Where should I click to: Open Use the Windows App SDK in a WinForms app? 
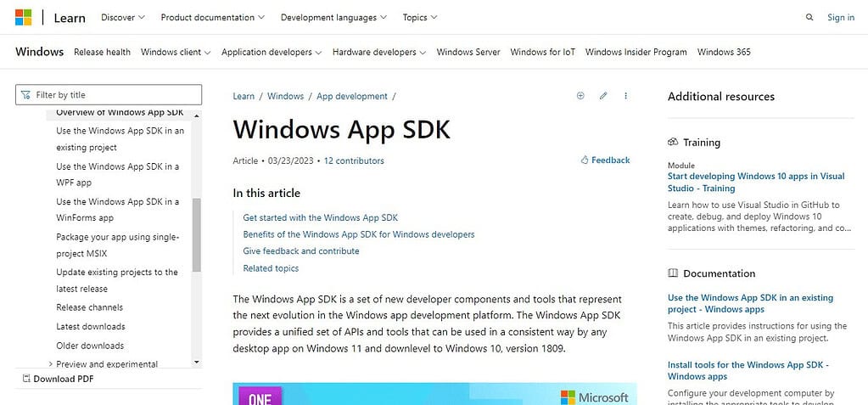(117, 210)
